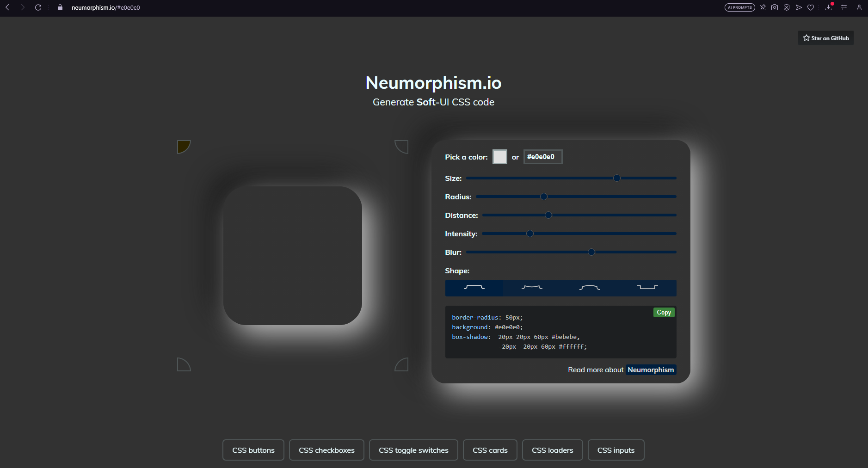Click the pinboard edit icon in the toolbar
868x468 pixels.
[763, 7]
